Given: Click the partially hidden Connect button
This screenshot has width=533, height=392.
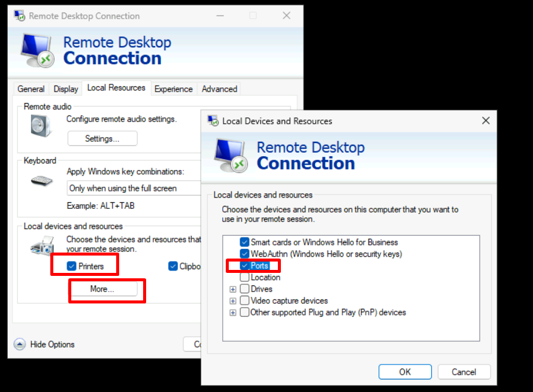Looking at the screenshot, I should [x=192, y=344].
